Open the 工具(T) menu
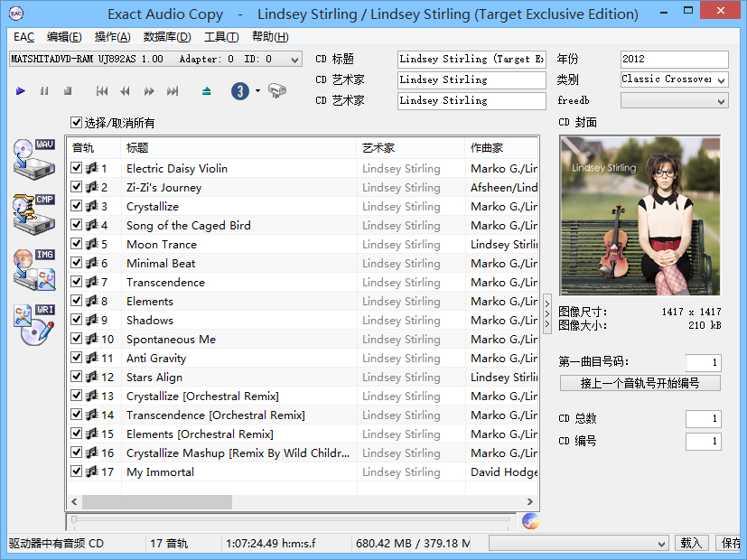 [x=221, y=37]
